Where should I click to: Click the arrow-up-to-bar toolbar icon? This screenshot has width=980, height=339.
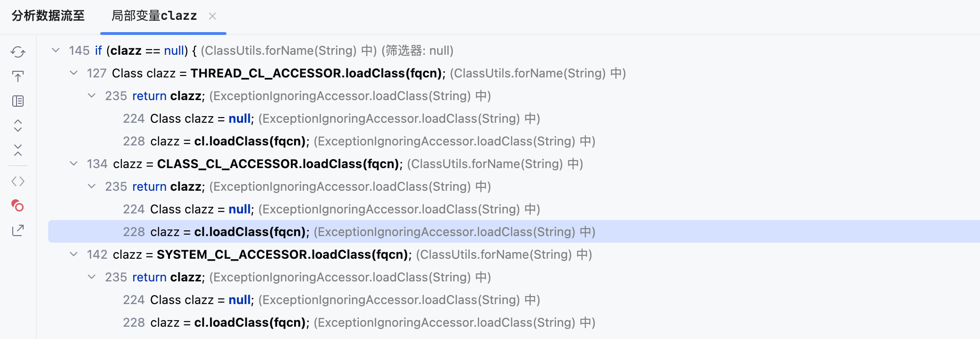pyautogui.click(x=18, y=76)
